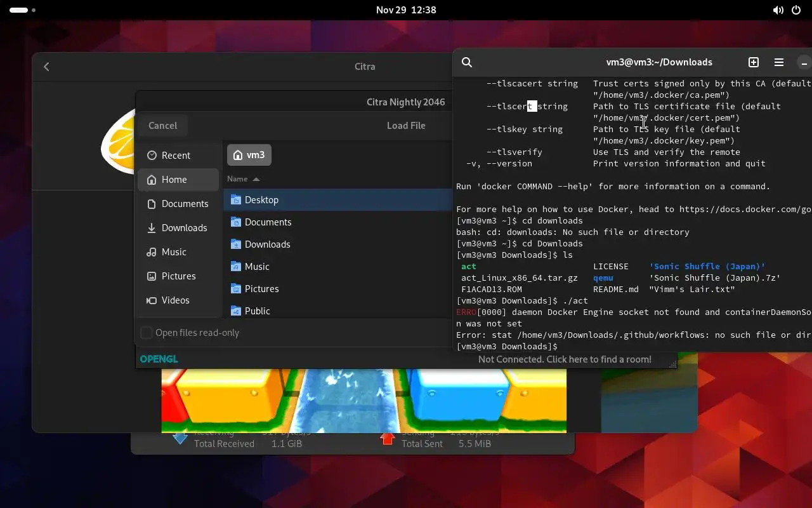Enable Open files read-only checkbox
812x508 pixels.
click(147, 333)
